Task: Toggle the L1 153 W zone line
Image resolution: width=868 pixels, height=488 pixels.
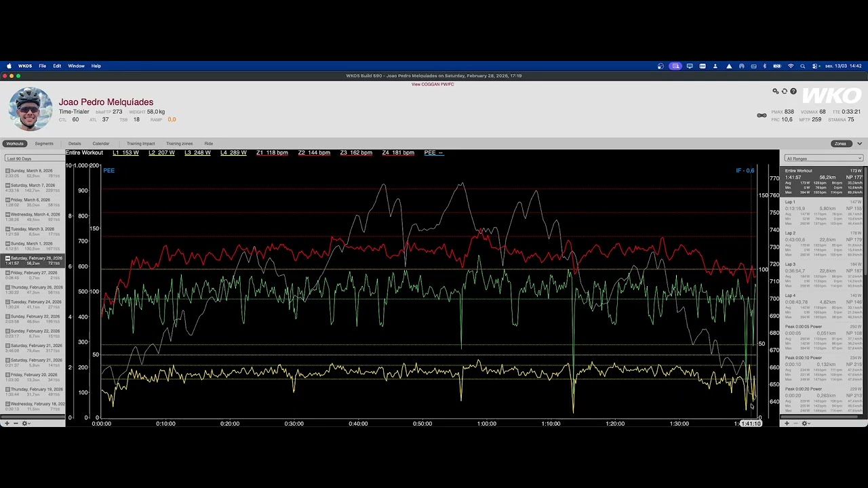Action: pyautogui.click(x=125, y=152)
